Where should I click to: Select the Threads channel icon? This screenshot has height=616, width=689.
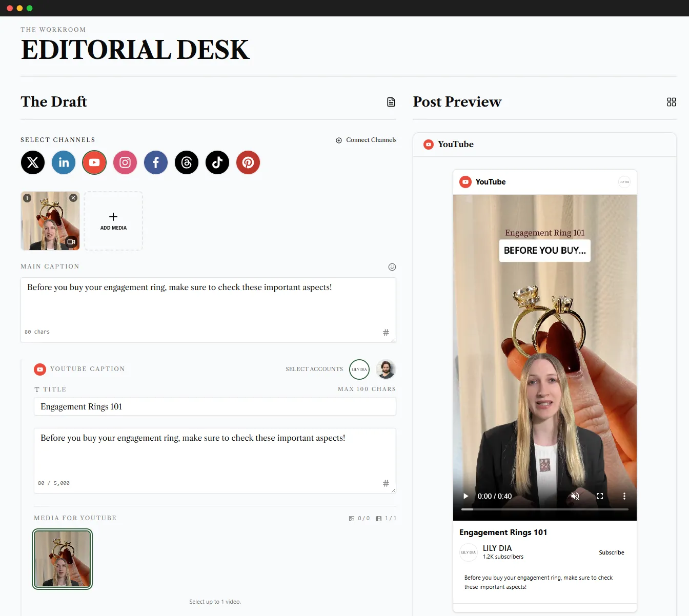(186, 162)
